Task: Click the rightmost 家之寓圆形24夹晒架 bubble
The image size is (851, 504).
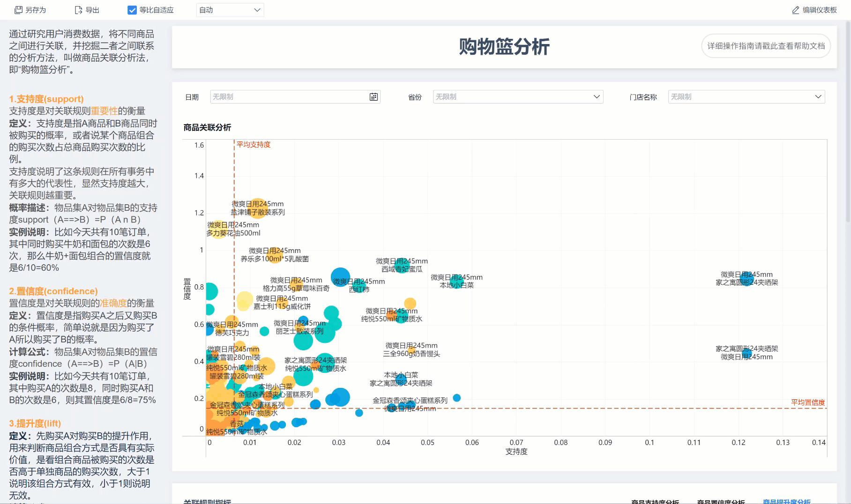Action: (x=747, y=279)
